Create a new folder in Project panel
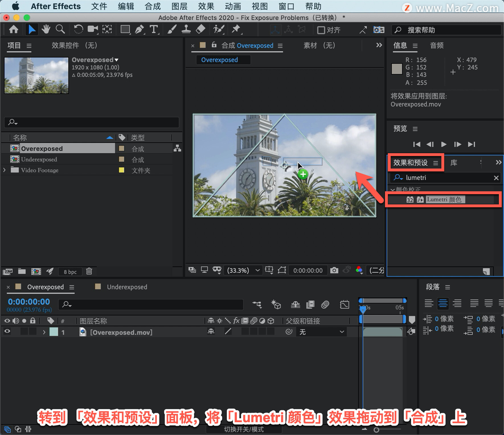 [22, 271]
